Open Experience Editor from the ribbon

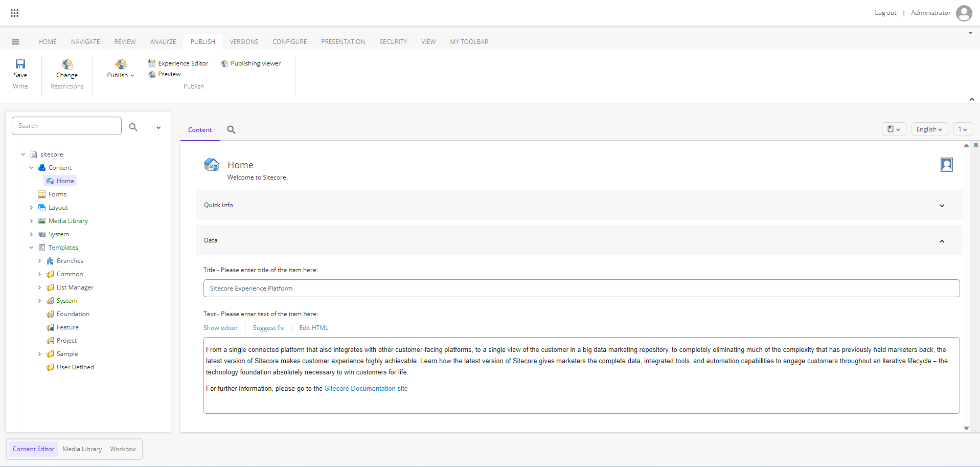click(178, 63)
